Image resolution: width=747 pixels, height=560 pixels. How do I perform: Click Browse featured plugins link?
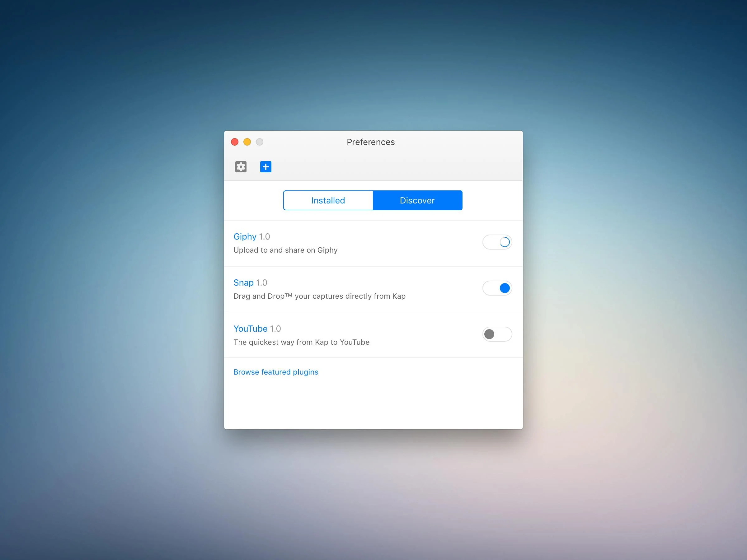click(x=276, y=372)
